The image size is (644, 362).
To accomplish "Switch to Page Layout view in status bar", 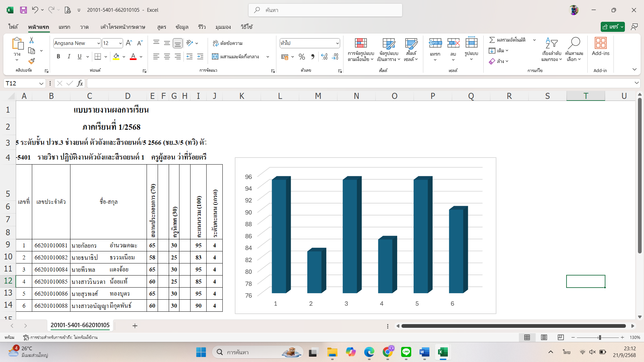I will [544, 337].
